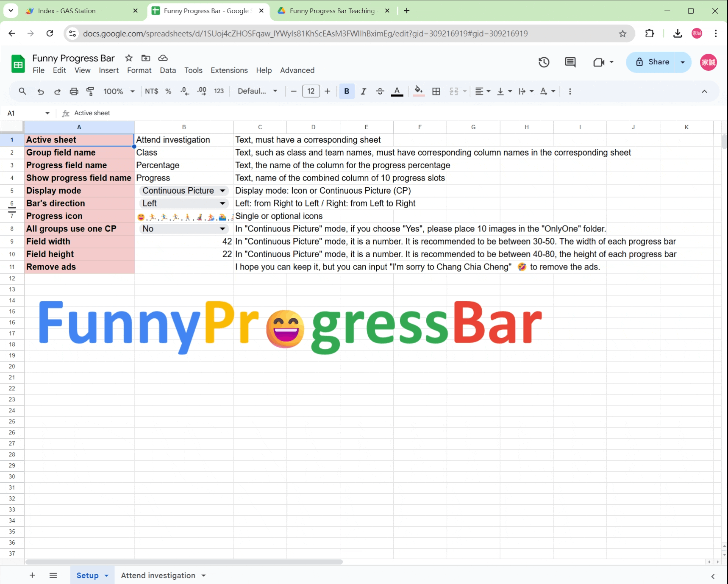The width and height of the screenshot is (728, 584).
Task: Toggle bold formatting button
Action: coord(347,91)
